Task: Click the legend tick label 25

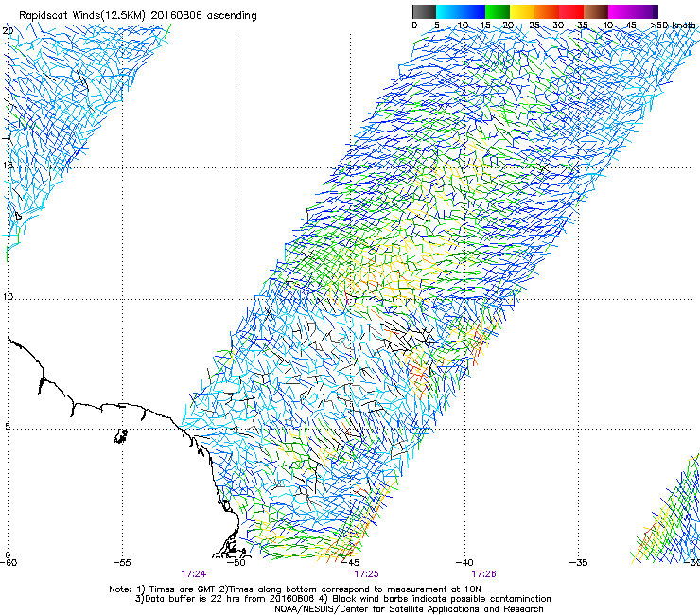Action: [534, 26]
